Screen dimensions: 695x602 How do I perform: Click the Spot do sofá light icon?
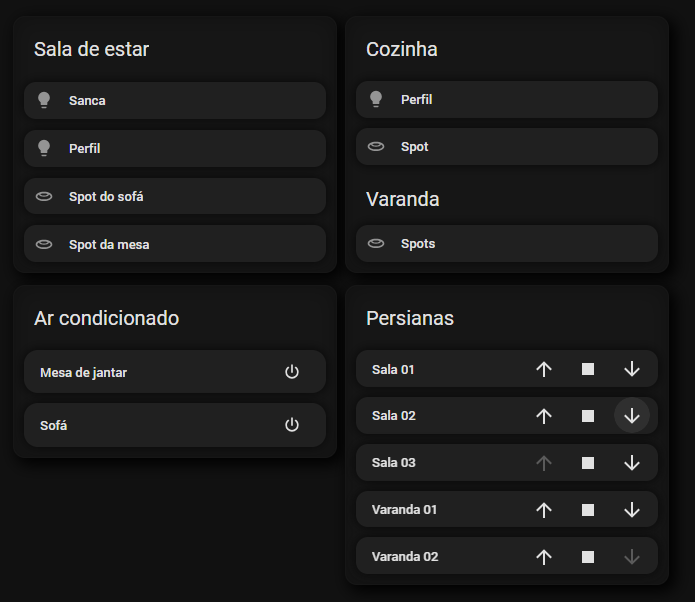pos(44,197)
